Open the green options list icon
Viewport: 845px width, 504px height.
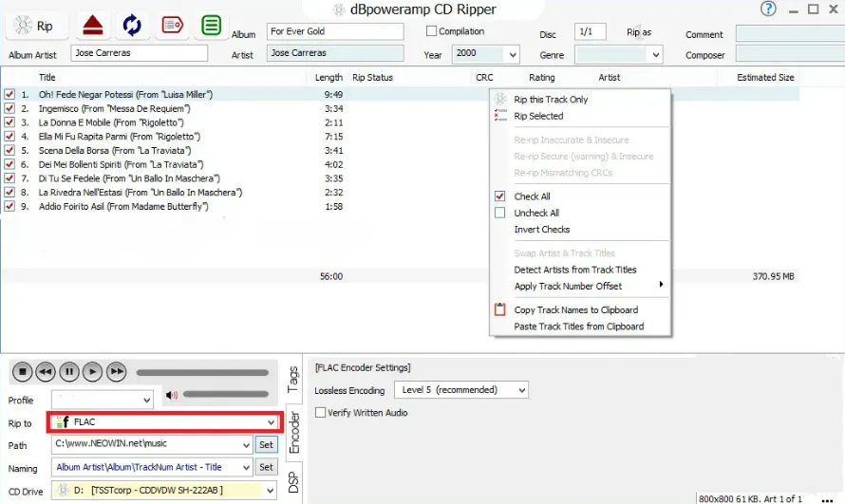(211, 25)
